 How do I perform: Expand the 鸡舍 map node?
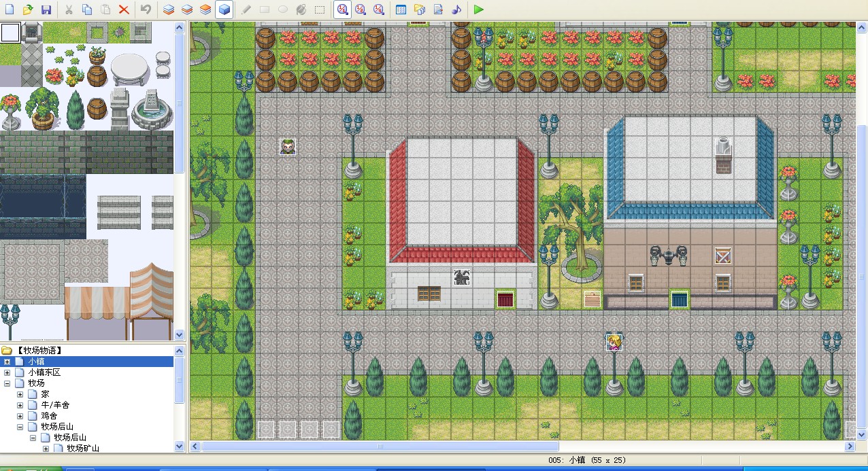pyautogui.click(x=20, y=416)
